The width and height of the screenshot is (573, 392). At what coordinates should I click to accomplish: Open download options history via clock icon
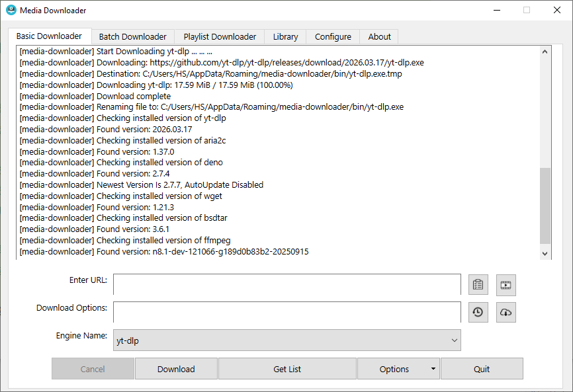point(478,312)
